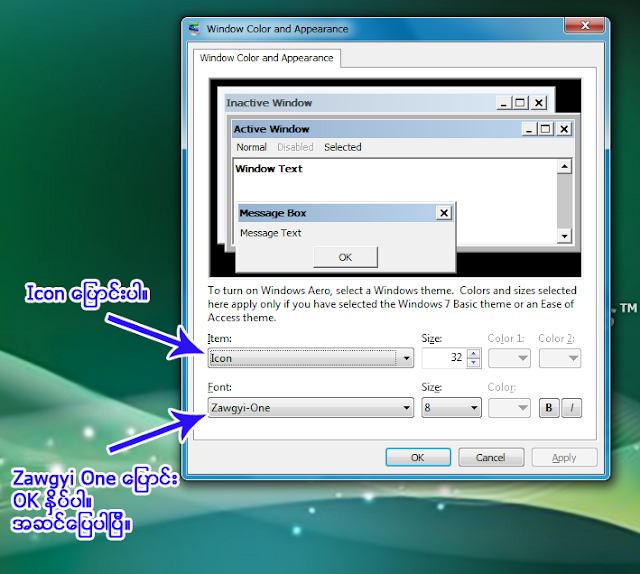The width and height of the screenshot is (640, 574).
Task: Open the font Color dropdown
Action: click(x=509, y=407)
